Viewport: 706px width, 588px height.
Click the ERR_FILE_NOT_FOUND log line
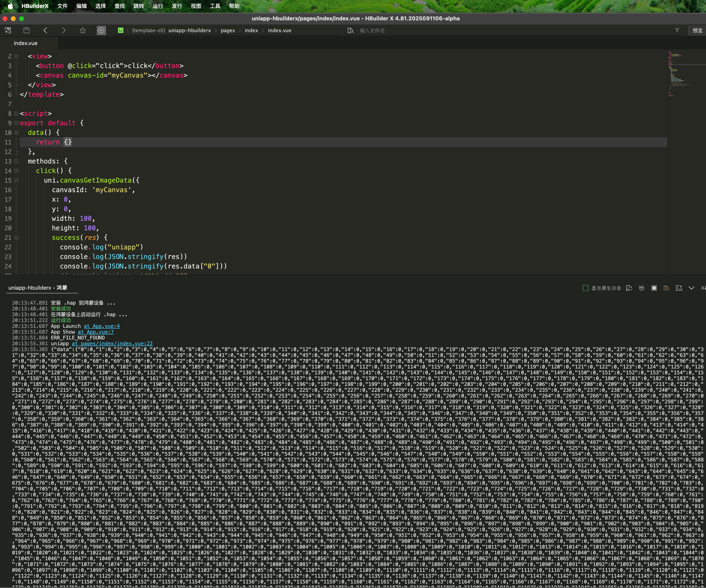[x=78, y=338]
